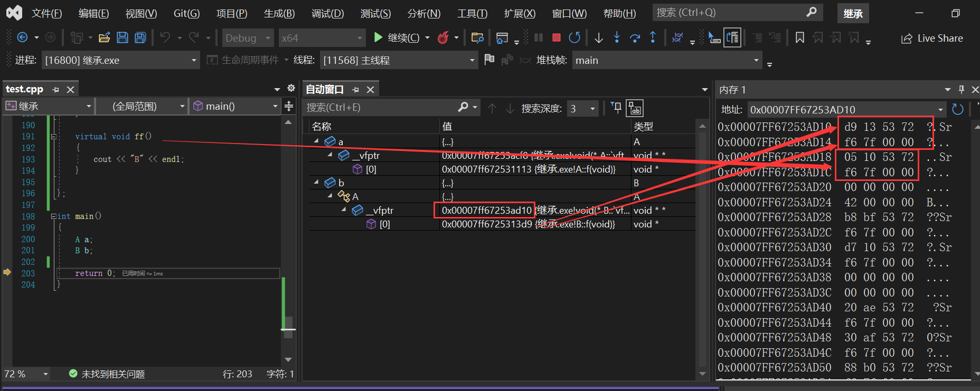
Task: Click the Navigate Backward arrow icon
Action: click(22, 37)
